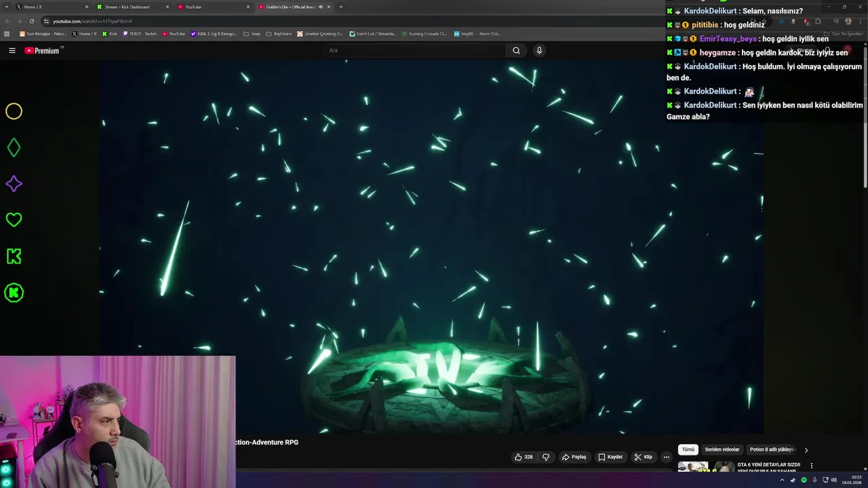This screenshot has width=868, height=488.
Task: Open the GTA 6 video thumbnail
Action: coord(706,467)
